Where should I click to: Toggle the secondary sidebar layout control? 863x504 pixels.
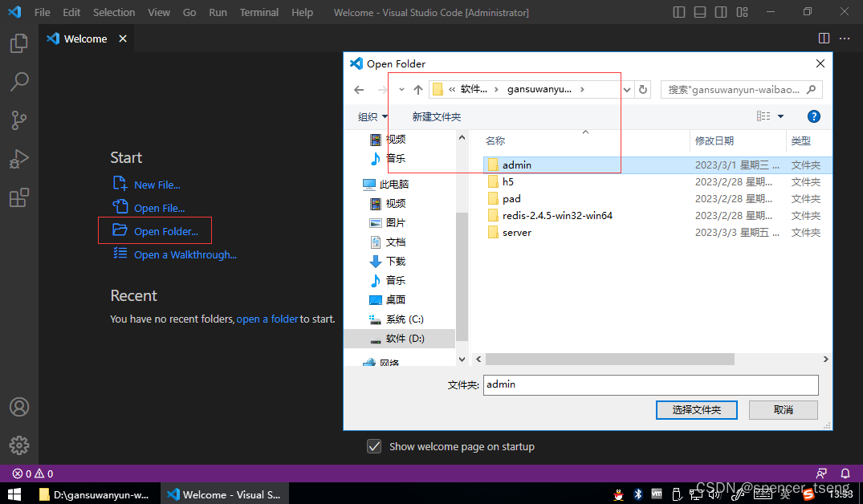pyautogui.click(x=718, y=12)
